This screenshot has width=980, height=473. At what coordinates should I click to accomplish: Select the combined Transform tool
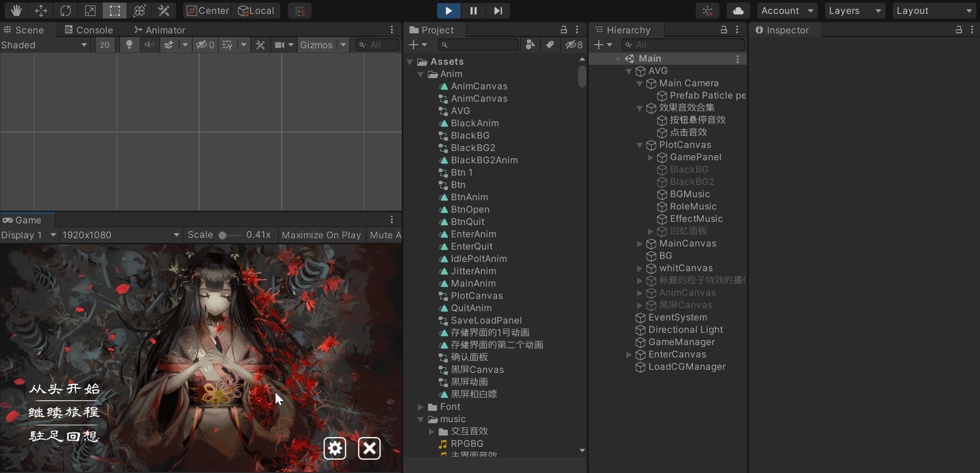click(139, 10)
